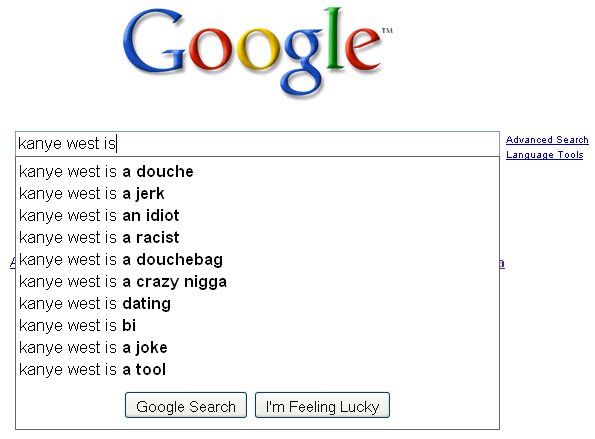Image resolution: width=595 pixels, height=439 pixels.
Task: Open the Language Tools link
Action: click(x=545, y=155)
